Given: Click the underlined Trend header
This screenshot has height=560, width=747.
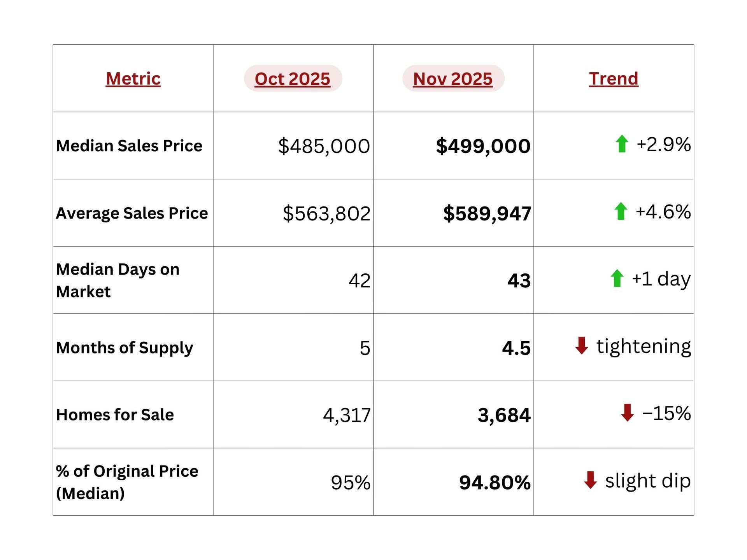Looking at the screenshot, I should [614, 79].
